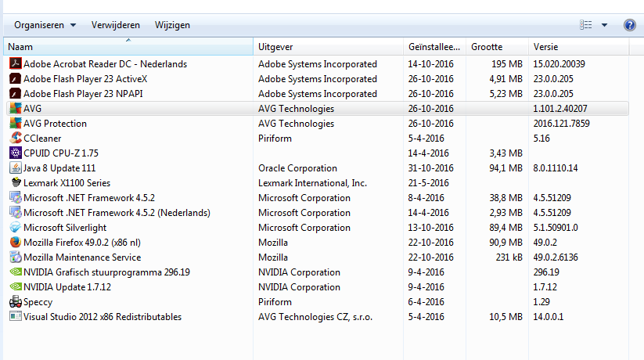Screen dimensions: 644x360
Task: Click the Speccy program icon
Action: [x=15, y=302]
